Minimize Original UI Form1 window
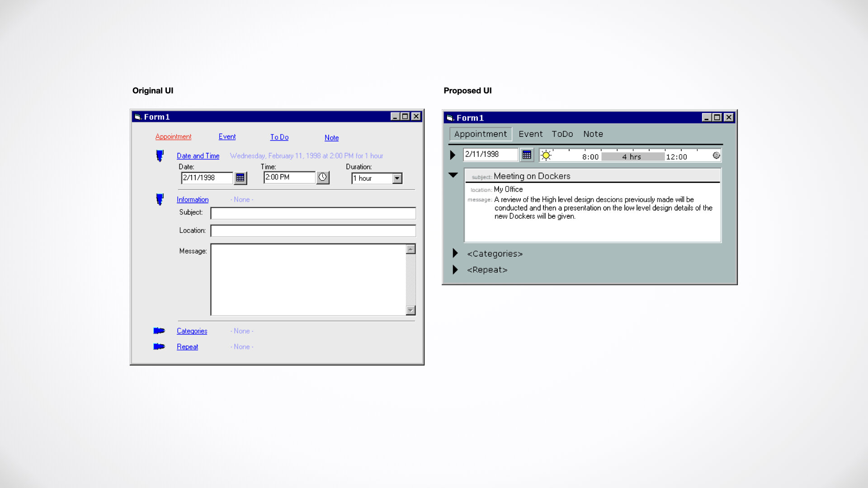The width and height of the screenshot is (868, 488). (395, 117)
